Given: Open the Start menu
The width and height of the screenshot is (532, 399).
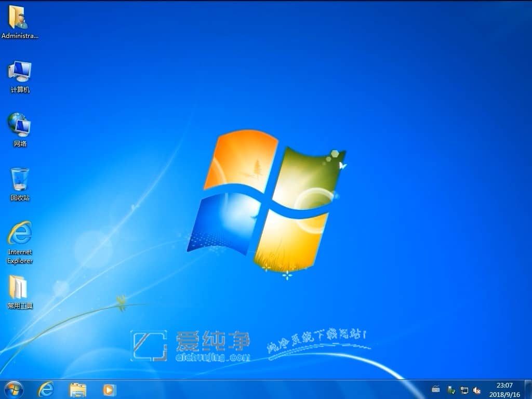Looking at the screenshot, I should [14, 390].
